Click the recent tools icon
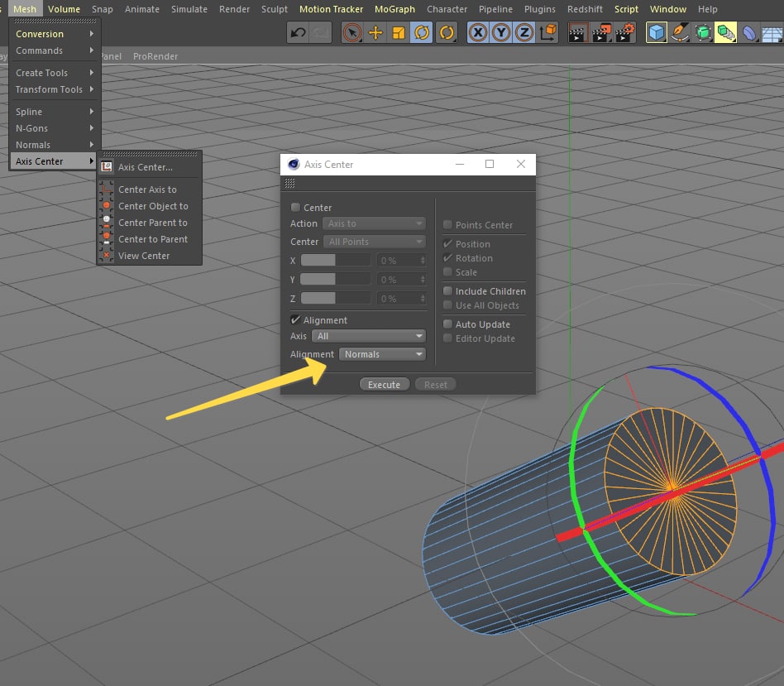 coord(447,33)
